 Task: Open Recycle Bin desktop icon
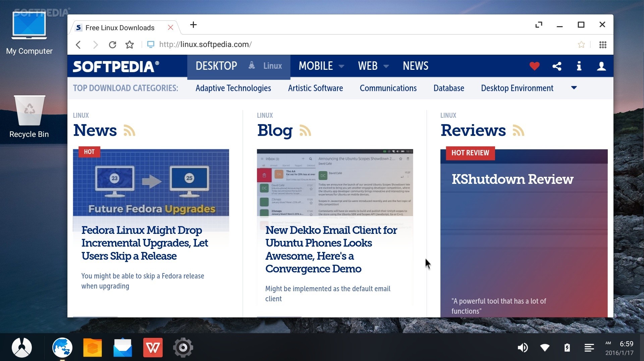tap(29, 117)
